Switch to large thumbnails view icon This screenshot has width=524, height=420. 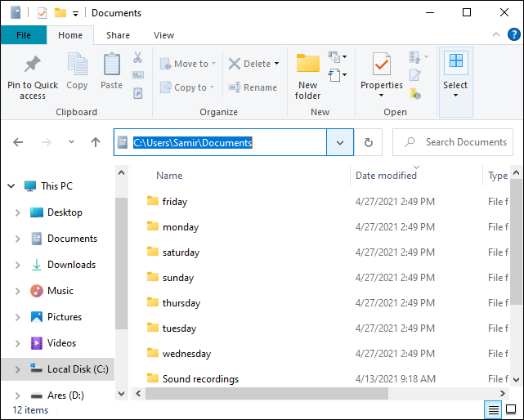tap(513, 409)
